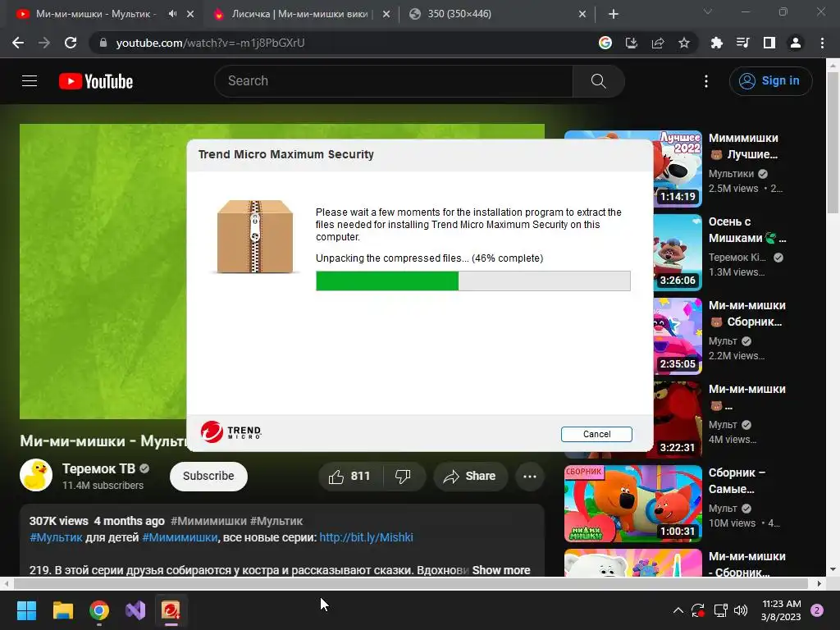The image size is (840, 630).
Task: Dislike the video
Action: 403,477
